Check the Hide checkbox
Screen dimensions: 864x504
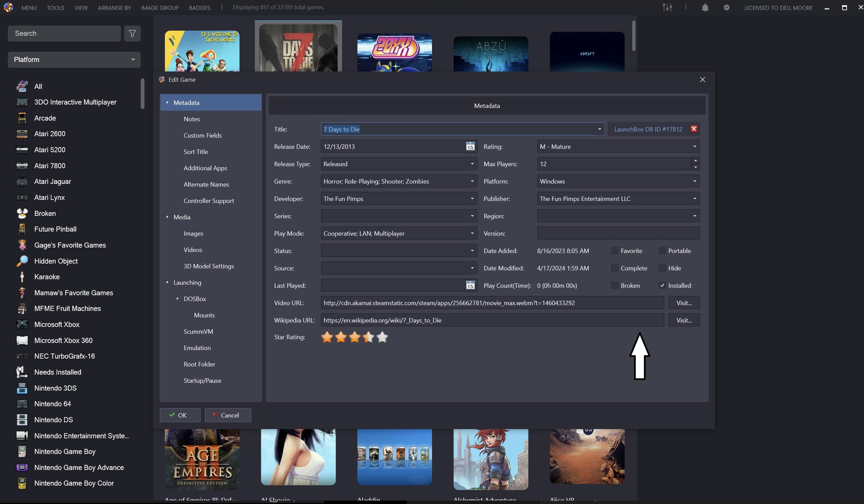(662, 268)
